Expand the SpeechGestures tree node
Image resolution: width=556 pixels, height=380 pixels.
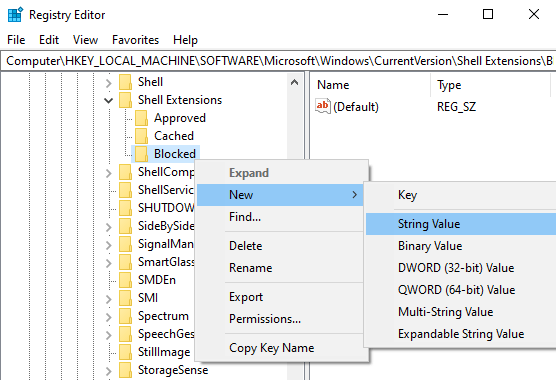pyautogui.click(x=109, y=335)
